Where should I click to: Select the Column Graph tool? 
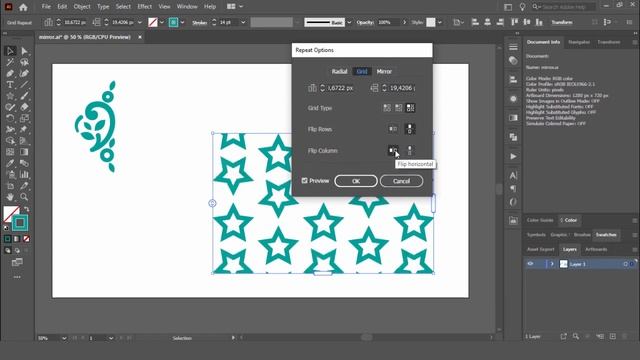tap(24, 175)
